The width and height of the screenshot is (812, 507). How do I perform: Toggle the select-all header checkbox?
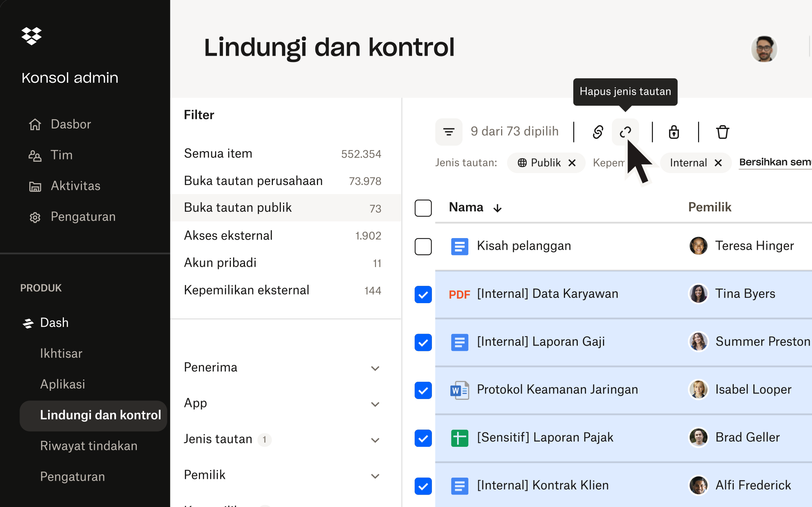pos(423,208)
